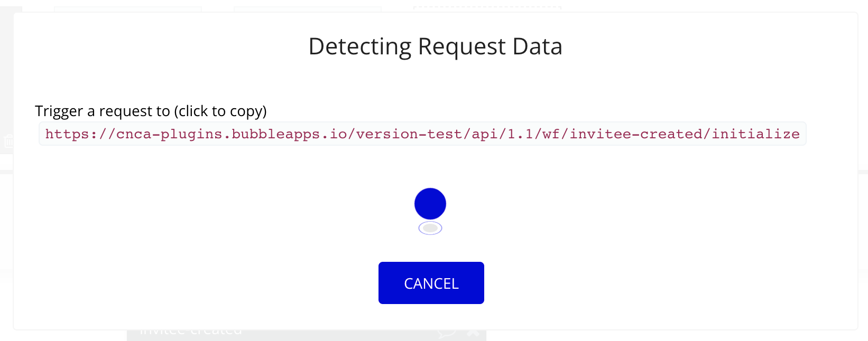
Task: Click 'version-test' inside the endpoint URL
Action: [409, 134]
